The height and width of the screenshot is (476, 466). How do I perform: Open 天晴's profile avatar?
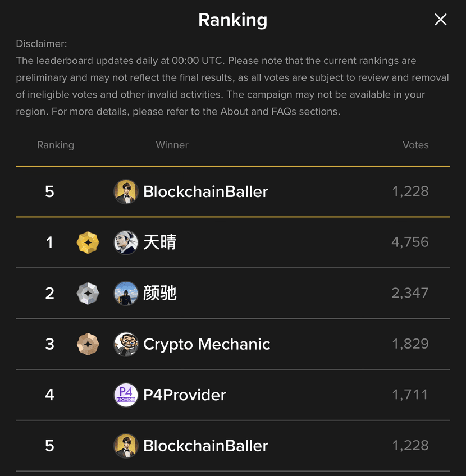pyautogui.click(x=126, y=242)
